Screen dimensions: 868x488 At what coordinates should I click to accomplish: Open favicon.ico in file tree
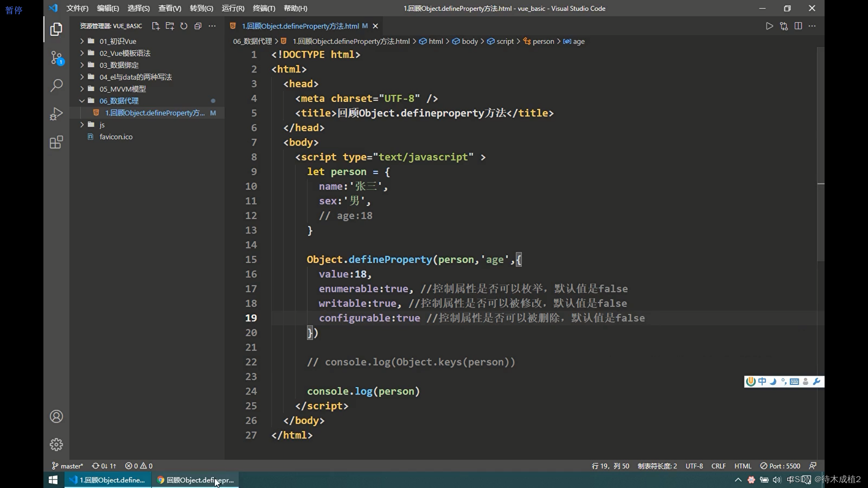147,137
